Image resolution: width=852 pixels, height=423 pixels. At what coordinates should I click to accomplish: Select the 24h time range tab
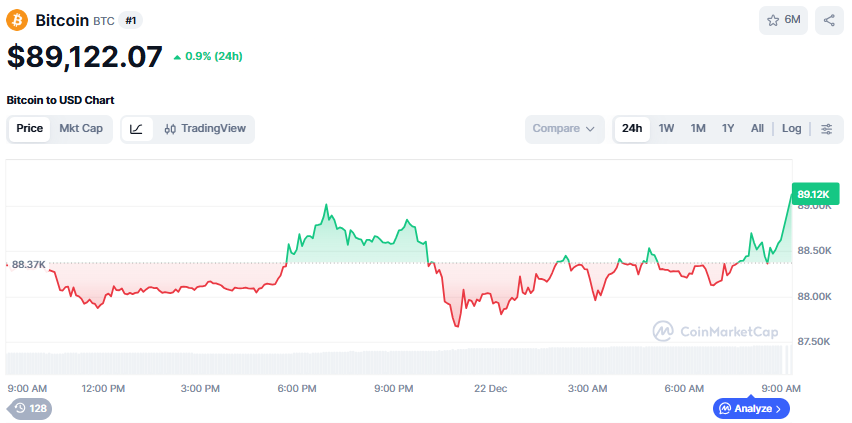point(632,129)
